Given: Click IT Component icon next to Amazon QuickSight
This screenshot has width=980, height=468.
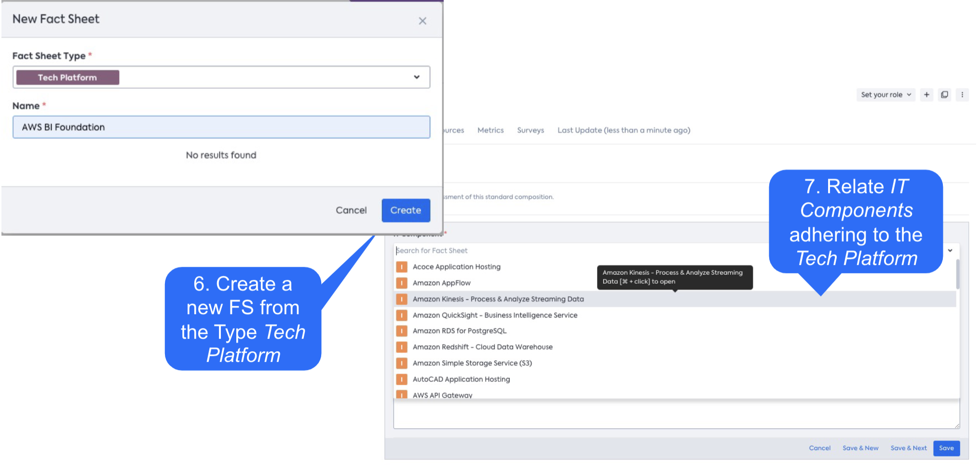Looking at the screenshot, I should point(401,315).
